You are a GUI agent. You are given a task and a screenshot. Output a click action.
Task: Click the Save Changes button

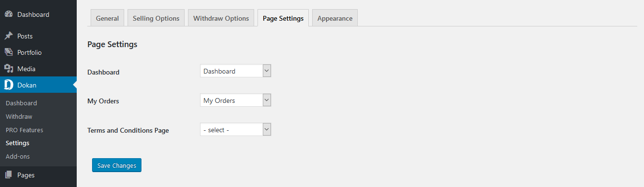click(x=117, y=165)
